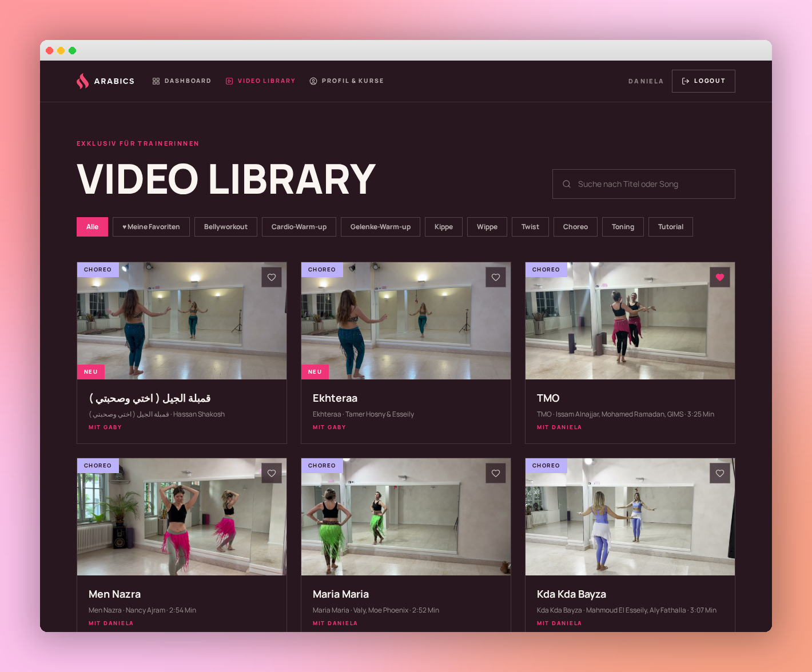This screenshot has width=812, height=672.
Task: Open Kda Kda Bayza thumbnail
Action: pyautogui.click(x=630, y=517)
